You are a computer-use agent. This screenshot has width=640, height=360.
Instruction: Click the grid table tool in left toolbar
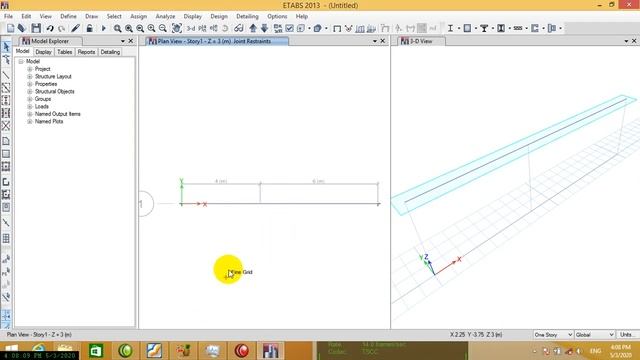(6, 238)
